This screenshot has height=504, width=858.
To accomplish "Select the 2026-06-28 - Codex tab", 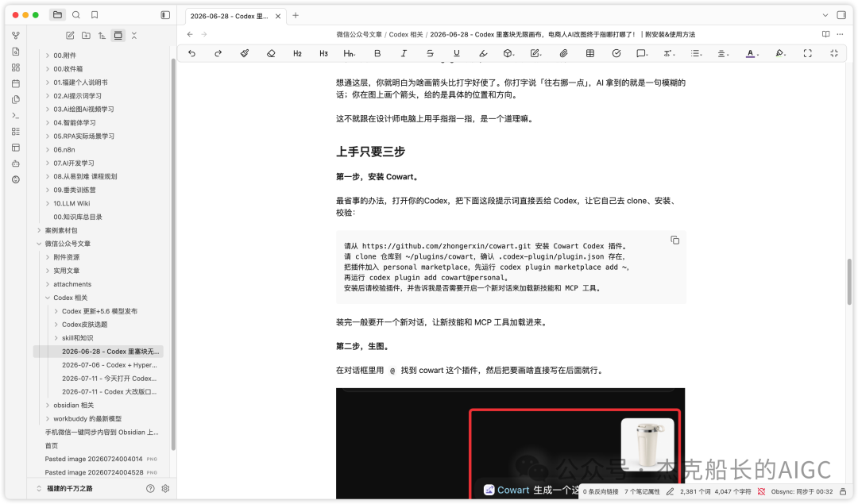I will (235, 16).
